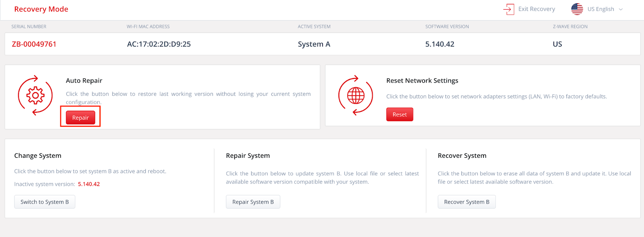Click software version 5.140.42 in header row

click(440, 44)
